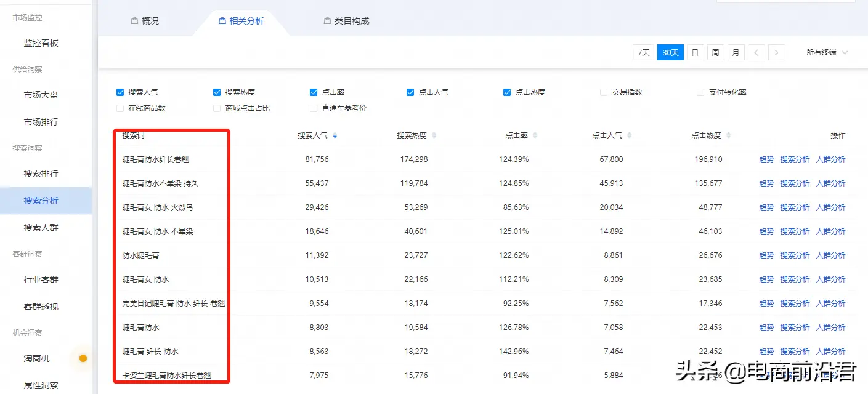Select 日 granularity button
868x394 pixels.
(x=695, y=52)
